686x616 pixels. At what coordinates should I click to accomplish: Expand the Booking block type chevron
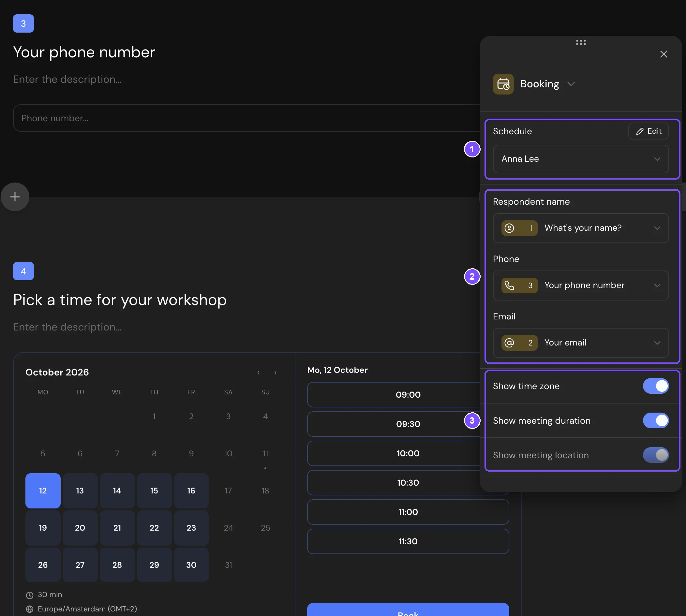(x=571, y=84)
